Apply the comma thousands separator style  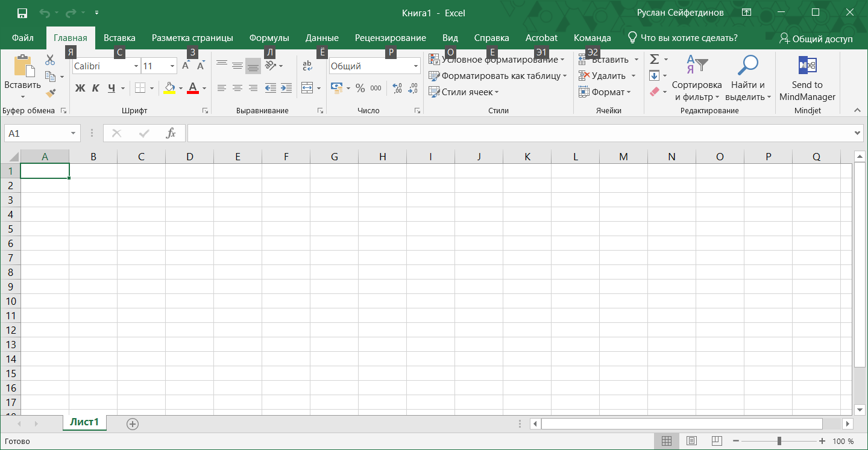click(376, 88)
